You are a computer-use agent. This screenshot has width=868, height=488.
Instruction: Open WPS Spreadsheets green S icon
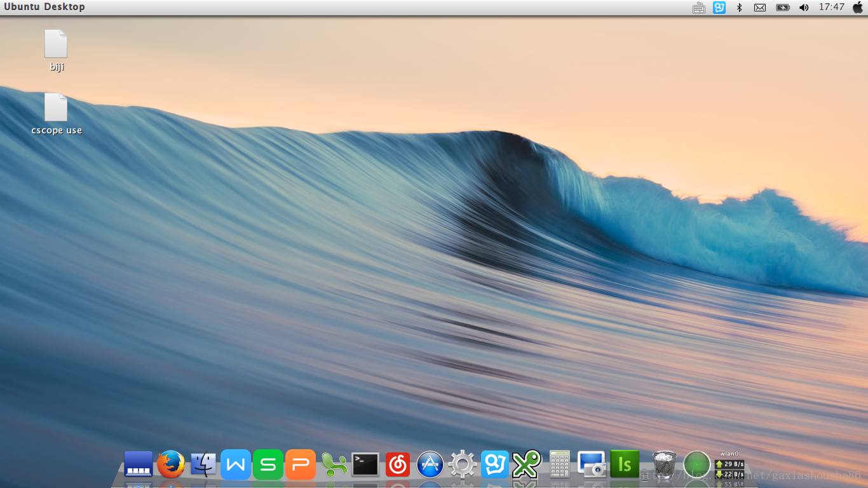[268, 464]
